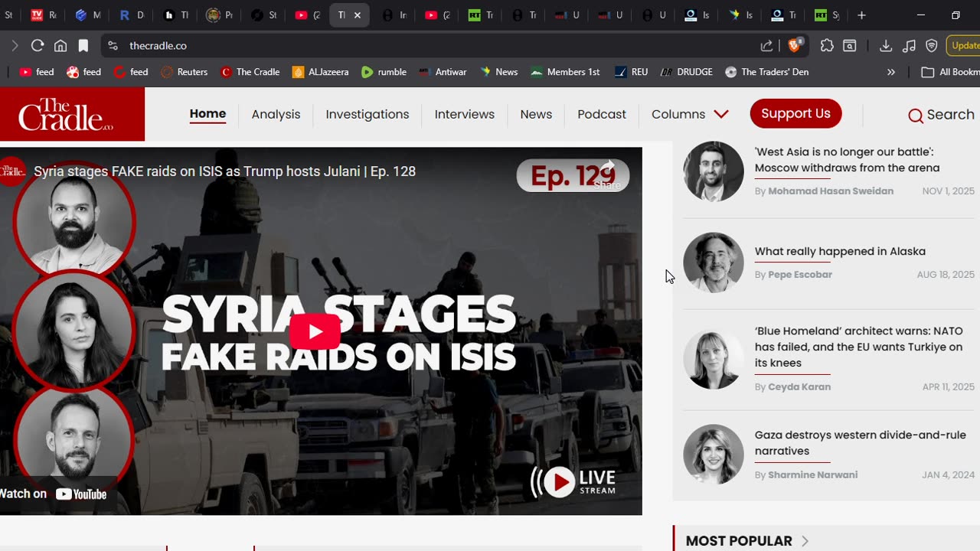Reload the current page

coord(37,46)
